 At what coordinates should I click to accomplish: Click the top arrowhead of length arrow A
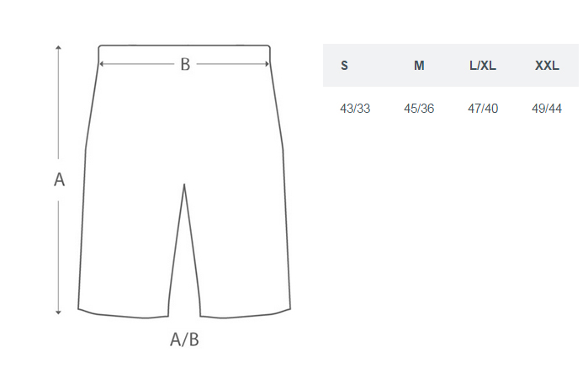58,47
